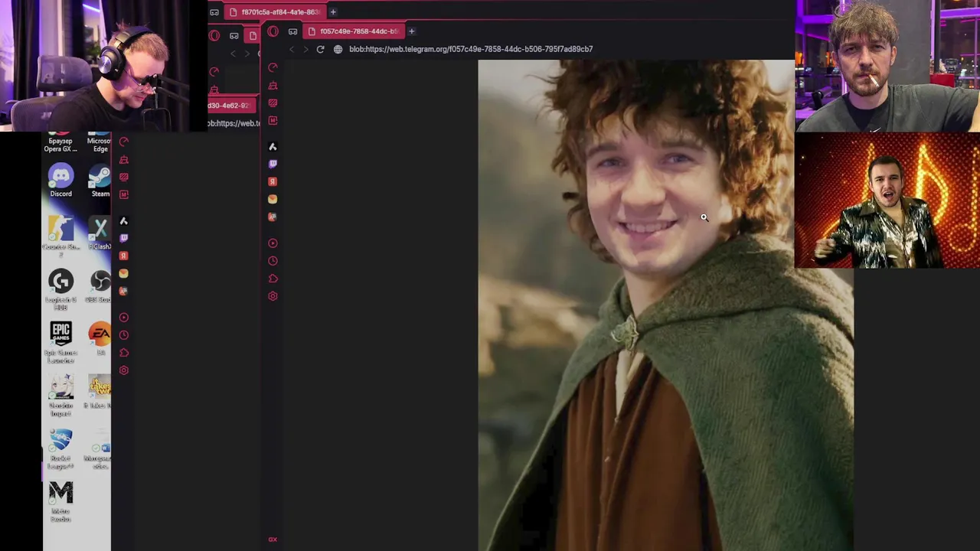Open translate icon in front window sidebar
980x551 pixels.
(273, 217)
